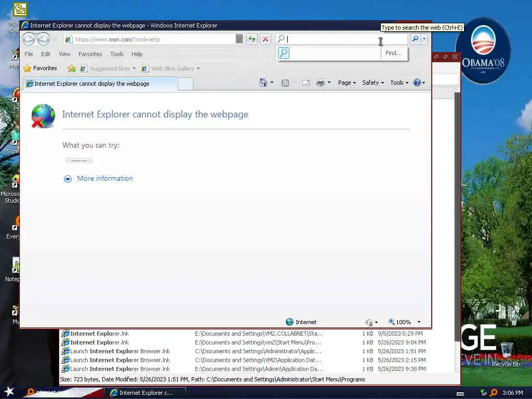Switch to the Internet Explorer taskbar button
This screenshot has width=532, height=399.
144,393
